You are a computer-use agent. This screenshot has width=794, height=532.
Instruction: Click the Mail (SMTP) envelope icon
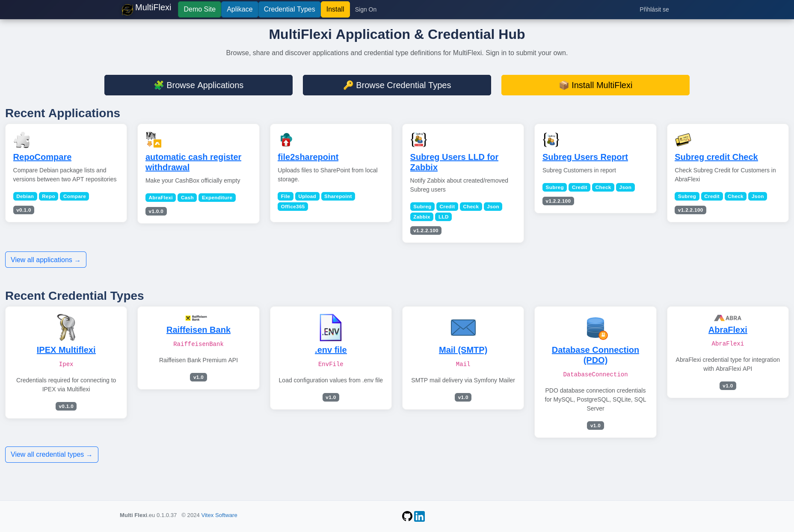(463, 328)
